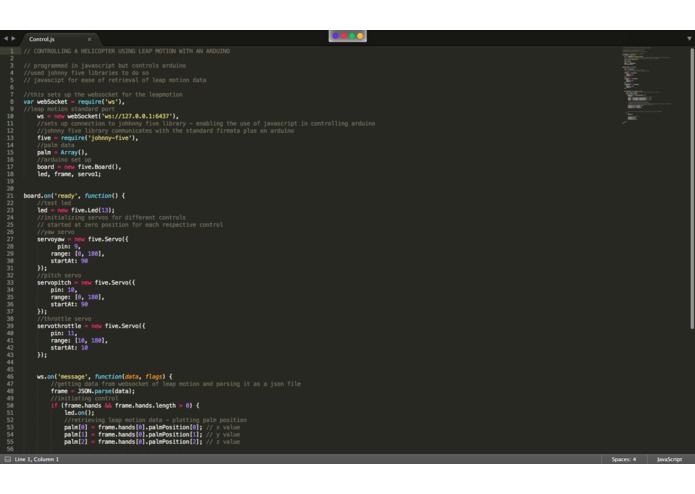Screen dimensions: 695x494
Task: Place cursor on 'var webSocket = require' line
Action: tap(74, 101)
